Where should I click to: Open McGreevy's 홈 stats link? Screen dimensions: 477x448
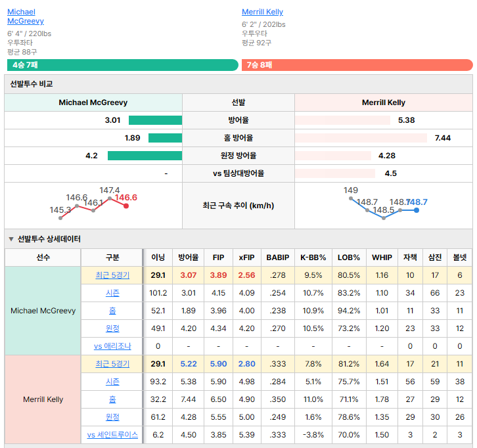[112, 311]
